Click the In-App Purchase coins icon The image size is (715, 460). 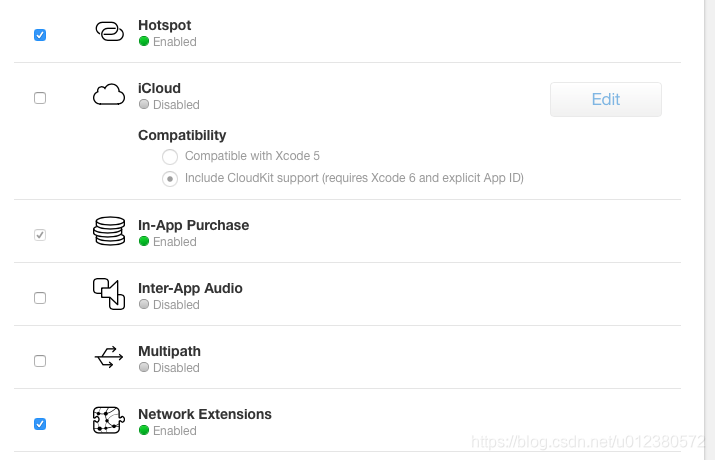(109, 231)
